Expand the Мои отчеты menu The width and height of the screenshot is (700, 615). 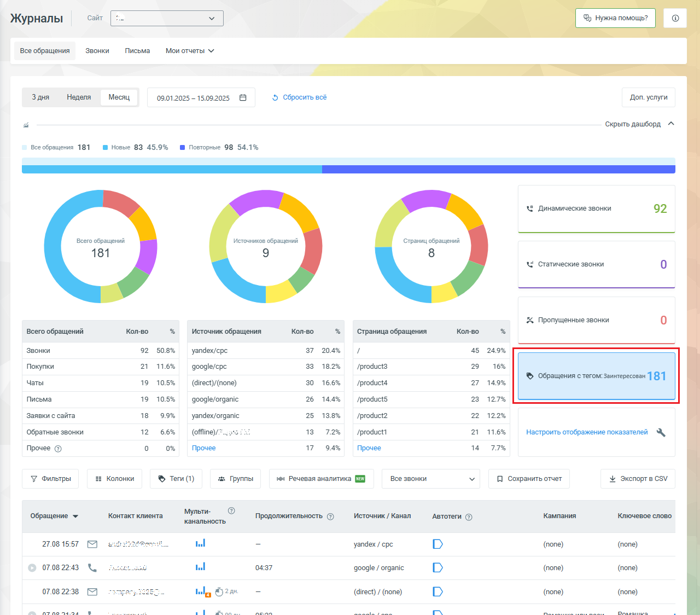pos(190,51)
